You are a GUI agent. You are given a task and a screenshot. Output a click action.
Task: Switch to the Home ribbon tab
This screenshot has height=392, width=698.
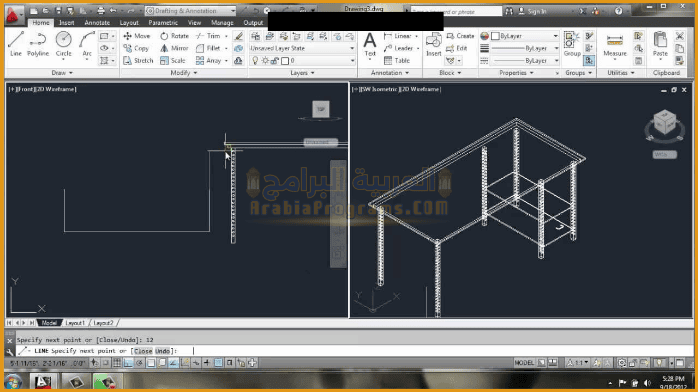tap(41, 23)
